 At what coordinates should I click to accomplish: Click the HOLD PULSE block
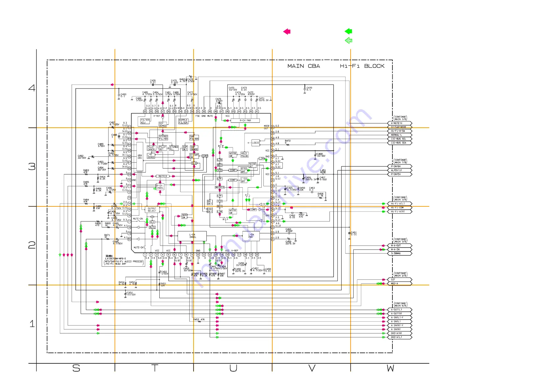244,155
